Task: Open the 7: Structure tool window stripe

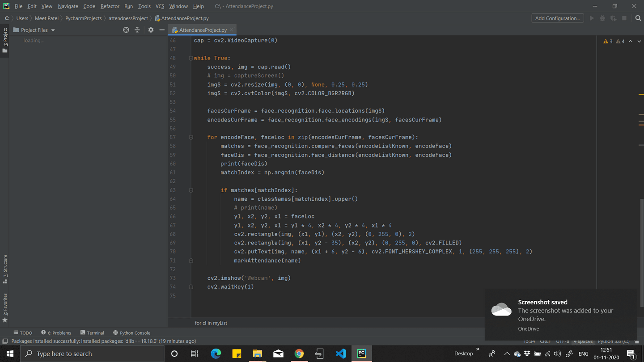Action: [x=5, y=269]
